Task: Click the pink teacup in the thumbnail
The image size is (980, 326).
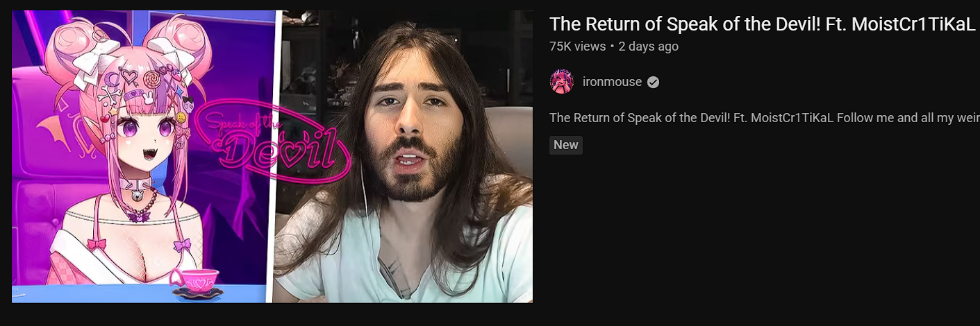Action: 195,282
